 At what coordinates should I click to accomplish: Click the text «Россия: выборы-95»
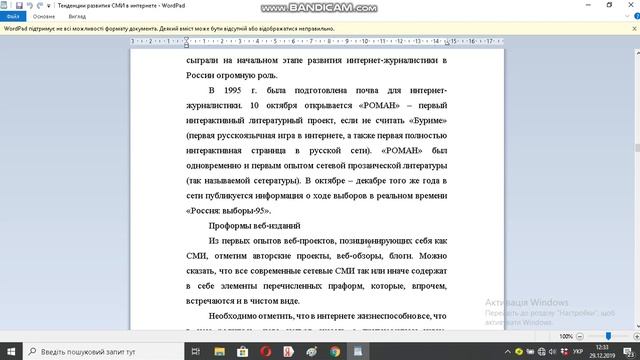point(229,211)
